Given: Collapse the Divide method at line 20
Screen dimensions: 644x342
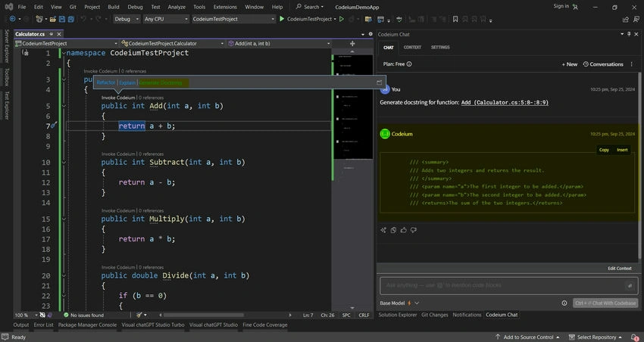Looking at the screenshot, I should point(64,275).
